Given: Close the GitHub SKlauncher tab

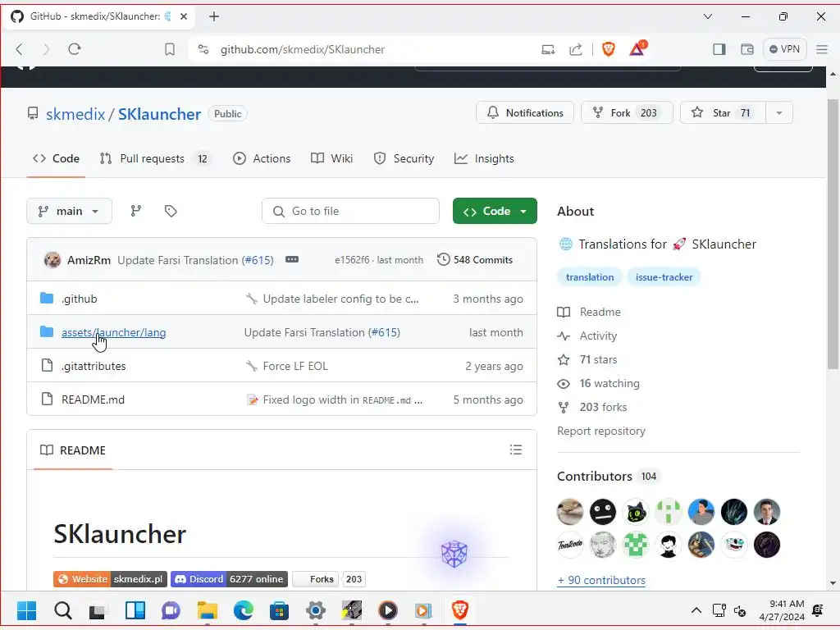Looking at the screenshot, I should click(184, 16).
